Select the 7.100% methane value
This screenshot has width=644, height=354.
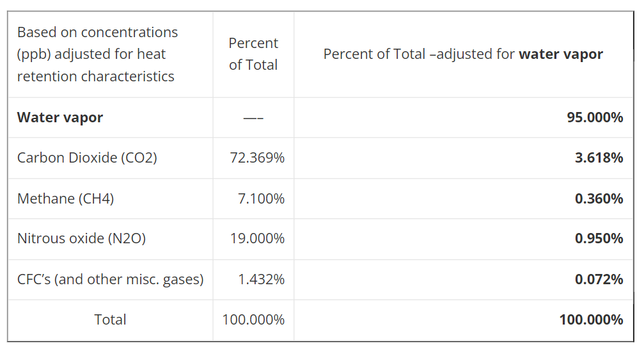coord(261,198)
